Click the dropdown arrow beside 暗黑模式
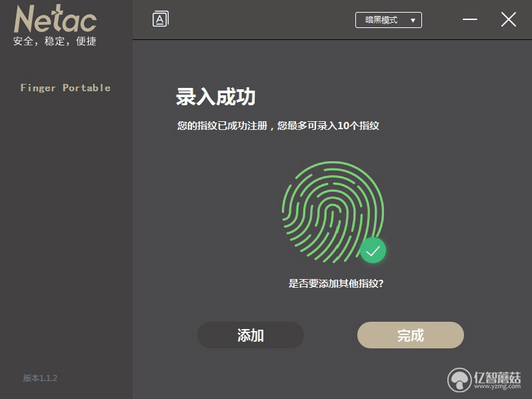 point(413,21)
